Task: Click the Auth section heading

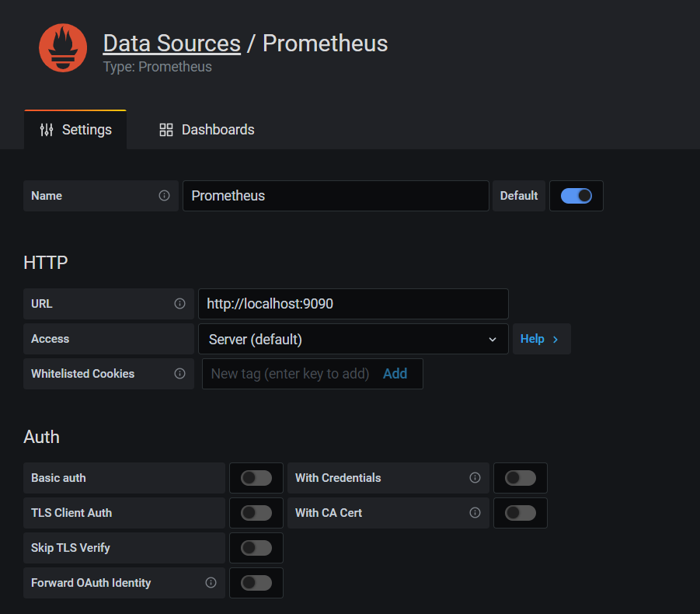Action: click(41, 437)
